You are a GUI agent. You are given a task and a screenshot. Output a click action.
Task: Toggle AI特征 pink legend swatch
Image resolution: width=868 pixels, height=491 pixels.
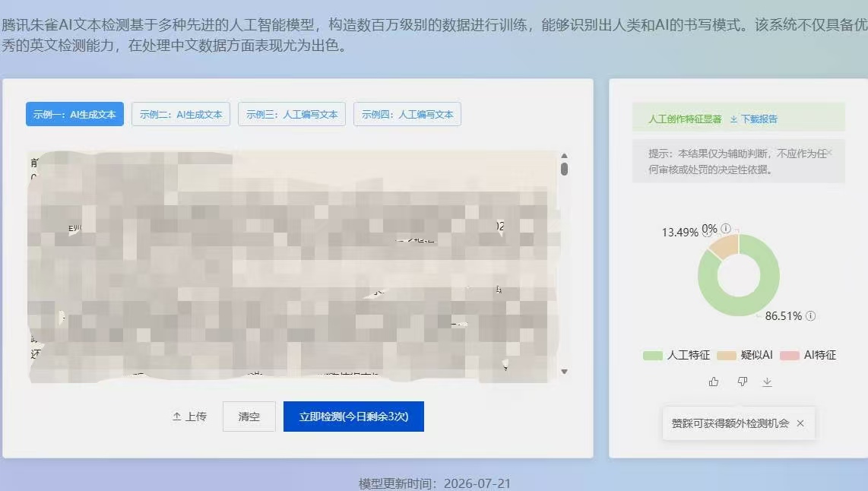pyautogui.click(x=790, y=356)
